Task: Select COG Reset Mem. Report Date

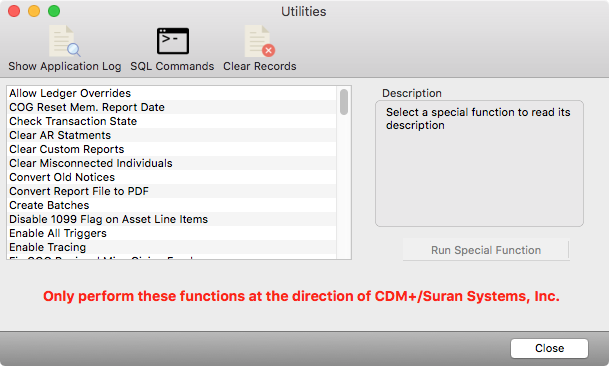Action: click(171, 107)
